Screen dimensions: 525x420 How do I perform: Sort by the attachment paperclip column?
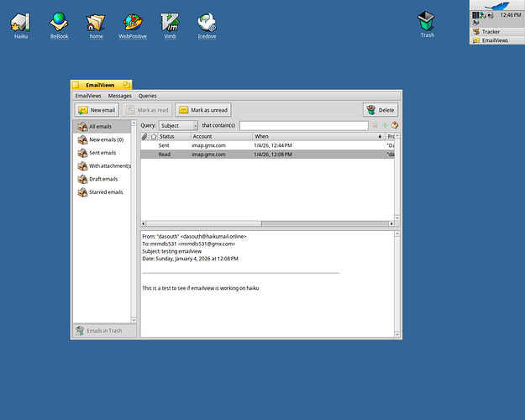point(144,136)
